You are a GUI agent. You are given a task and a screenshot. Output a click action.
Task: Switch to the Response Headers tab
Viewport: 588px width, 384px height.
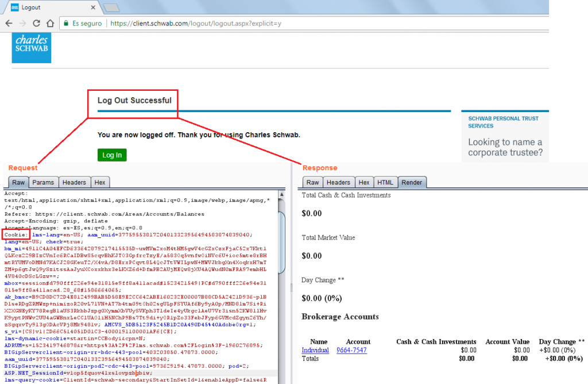[x=338, y=182]
